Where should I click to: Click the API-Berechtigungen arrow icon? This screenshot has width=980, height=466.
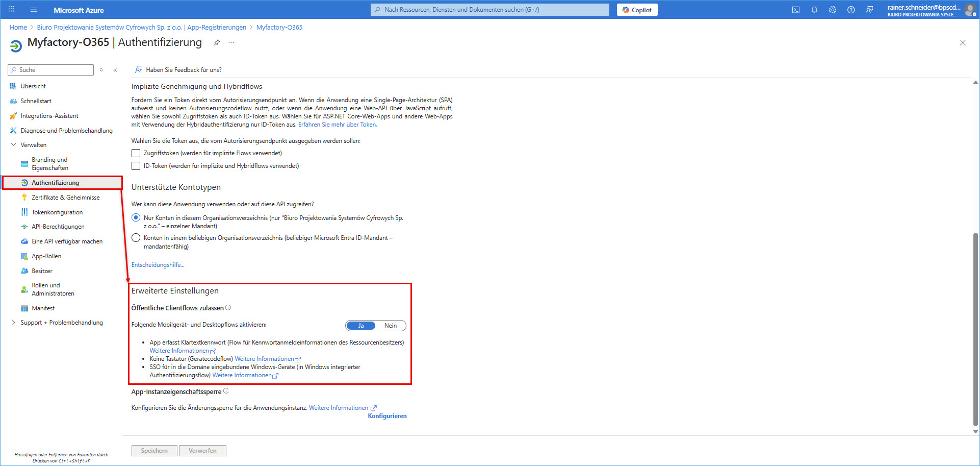24,227
